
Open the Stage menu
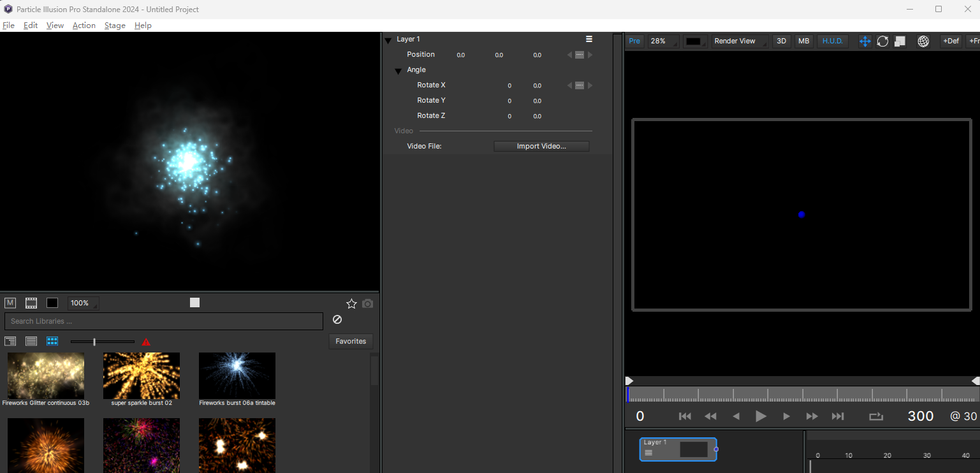coord(115,25)
